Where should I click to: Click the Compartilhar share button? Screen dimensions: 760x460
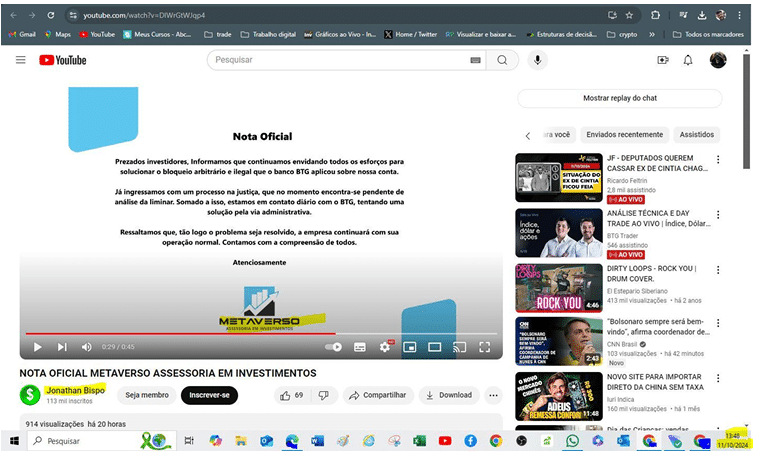[378, 396]
